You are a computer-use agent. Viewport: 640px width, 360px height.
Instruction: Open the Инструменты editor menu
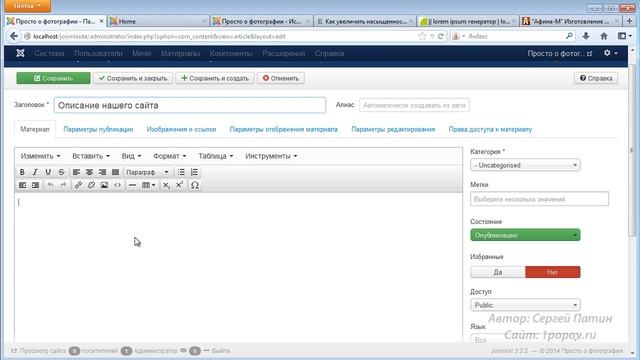pos(271,156)
